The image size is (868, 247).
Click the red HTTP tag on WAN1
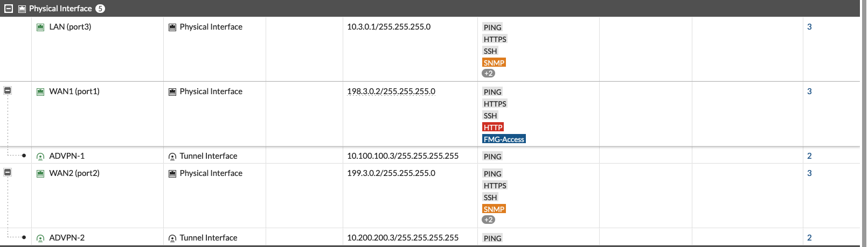tap(493, 128)
